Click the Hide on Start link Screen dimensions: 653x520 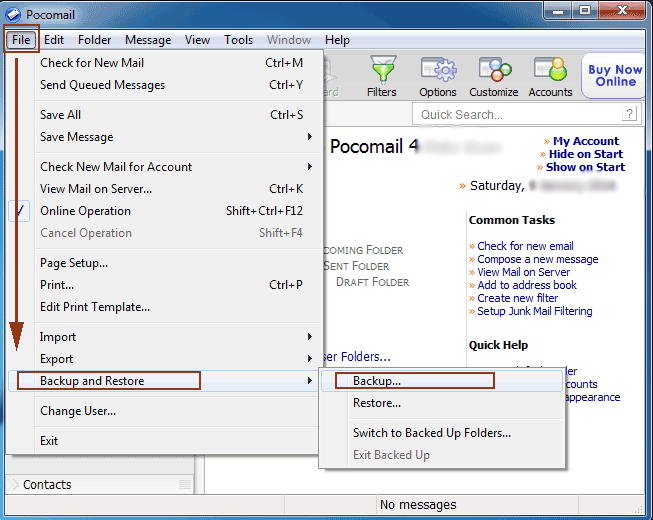(586, 154)
